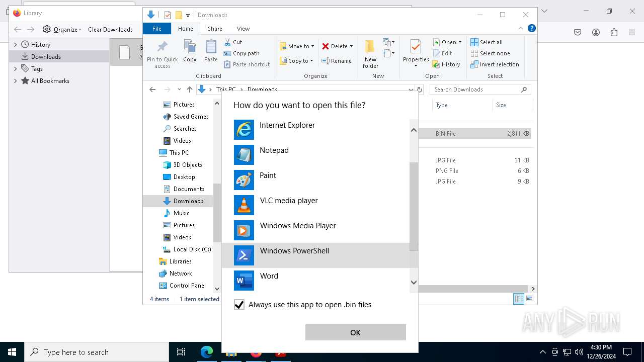This screenshot has width=644, height=362.
Task: Switch to the View ribbon tab
Action: [243, 29]
